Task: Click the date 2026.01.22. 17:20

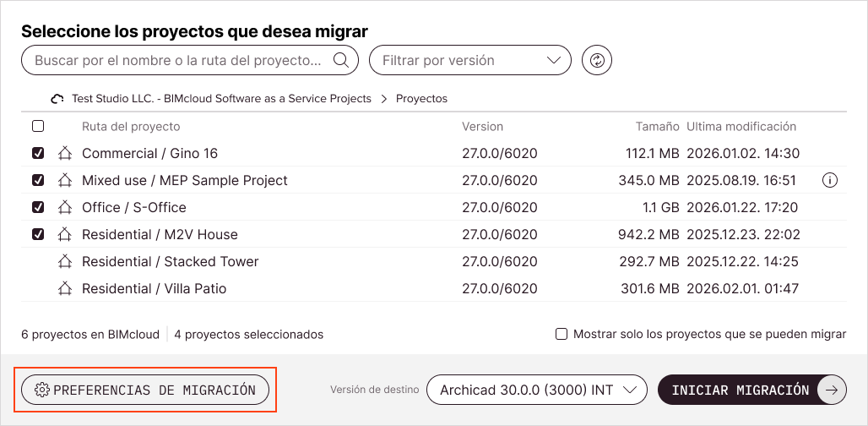Action: 742,208
